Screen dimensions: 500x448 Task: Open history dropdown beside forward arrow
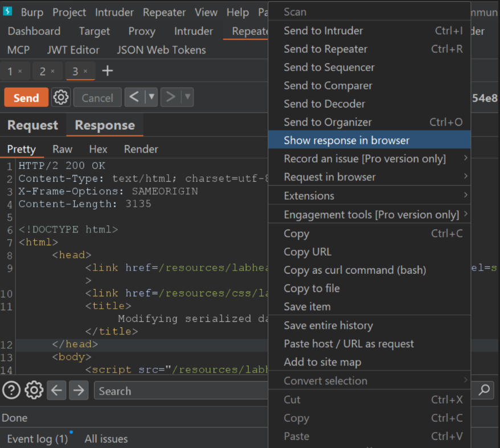pos(187,97)
